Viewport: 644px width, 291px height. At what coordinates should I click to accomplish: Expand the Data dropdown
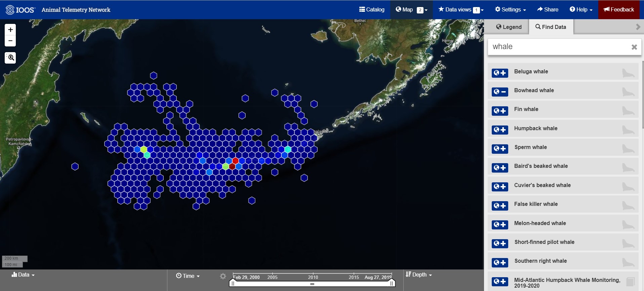23,275
